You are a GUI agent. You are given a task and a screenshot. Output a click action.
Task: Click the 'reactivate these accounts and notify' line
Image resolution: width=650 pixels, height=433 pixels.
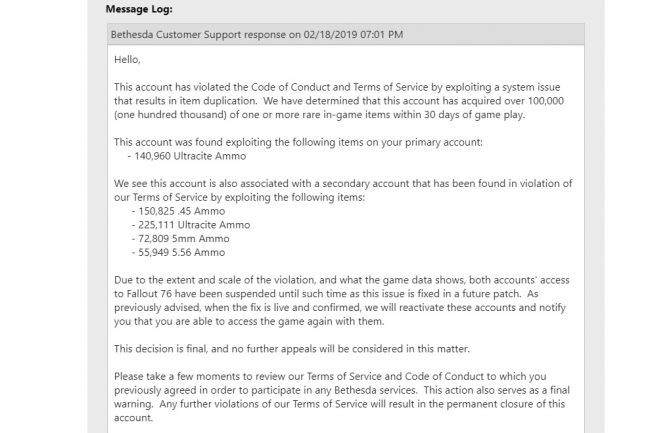(x=340, y=307)
